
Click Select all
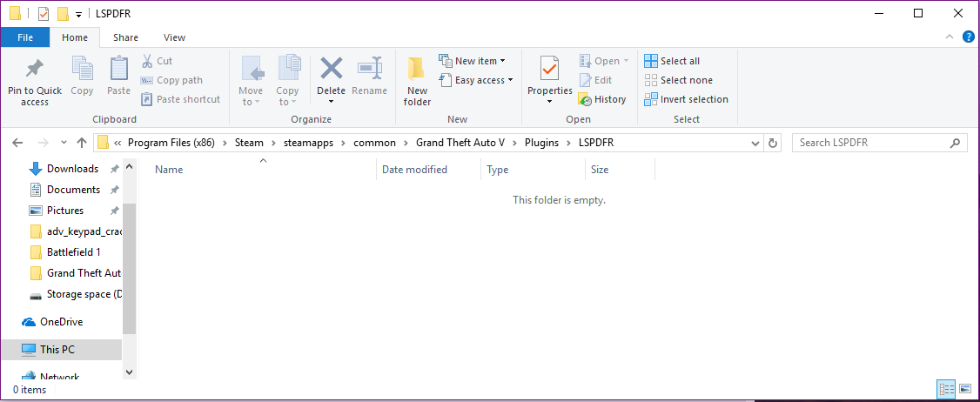pyautogui.click(x=672, y=61)
